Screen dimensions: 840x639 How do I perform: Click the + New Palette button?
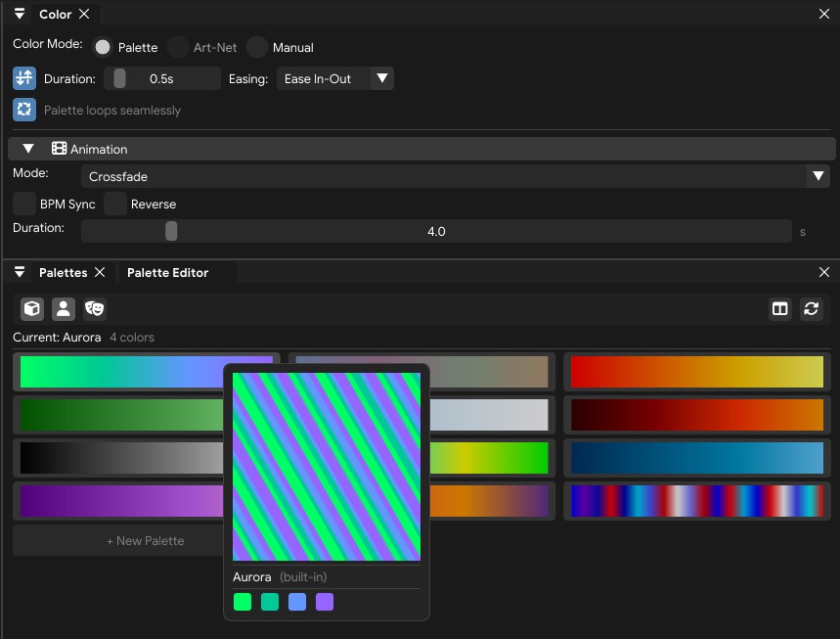click(118, 540)
